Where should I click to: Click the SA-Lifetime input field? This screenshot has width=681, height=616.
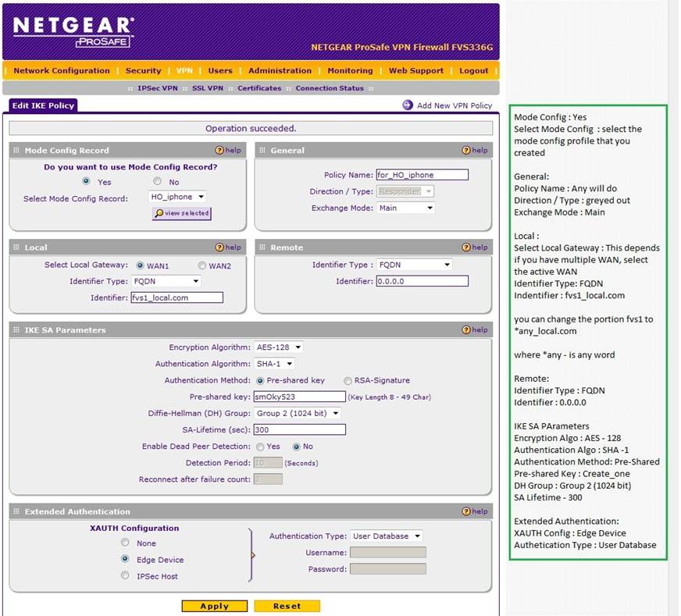point(300,429)
